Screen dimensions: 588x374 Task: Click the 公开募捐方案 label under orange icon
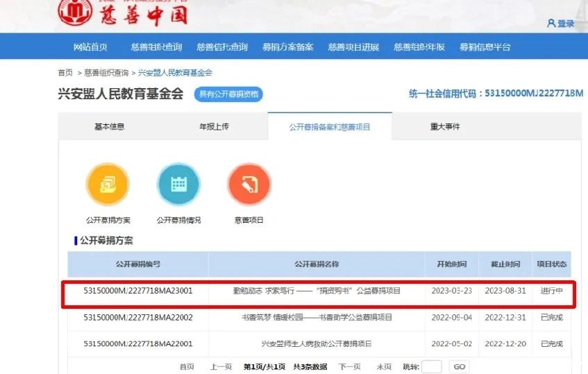pos(108,220)
